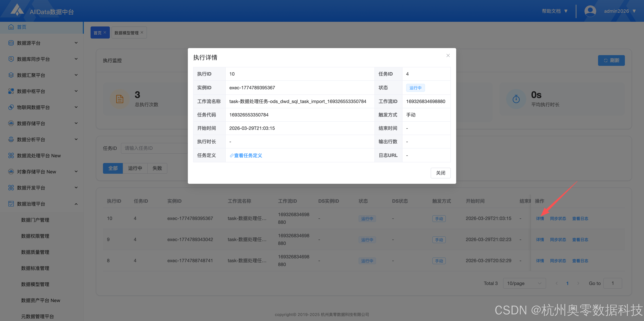Select the 全部 status filter

click(113, 168)
